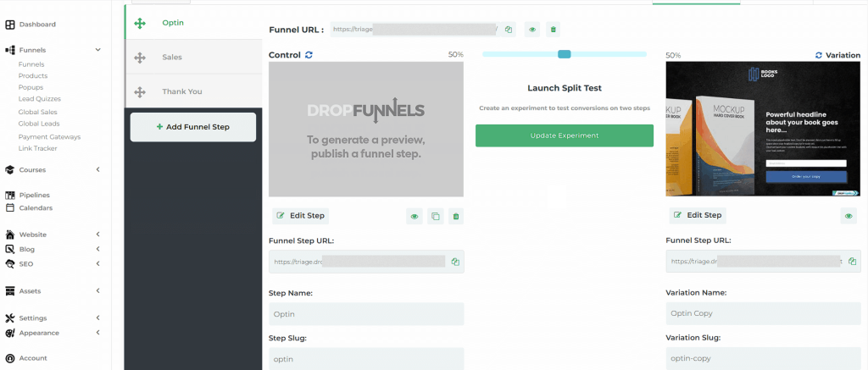The width and height of the screenshot is (868, 370).
Task: Expand the Courses sidebar menu
Action: [x=98, y=170]
